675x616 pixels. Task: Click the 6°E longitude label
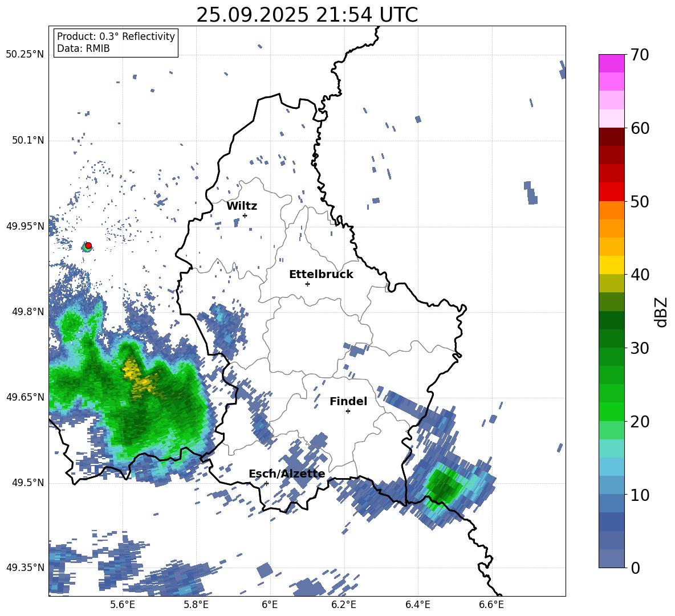point(270,605)
